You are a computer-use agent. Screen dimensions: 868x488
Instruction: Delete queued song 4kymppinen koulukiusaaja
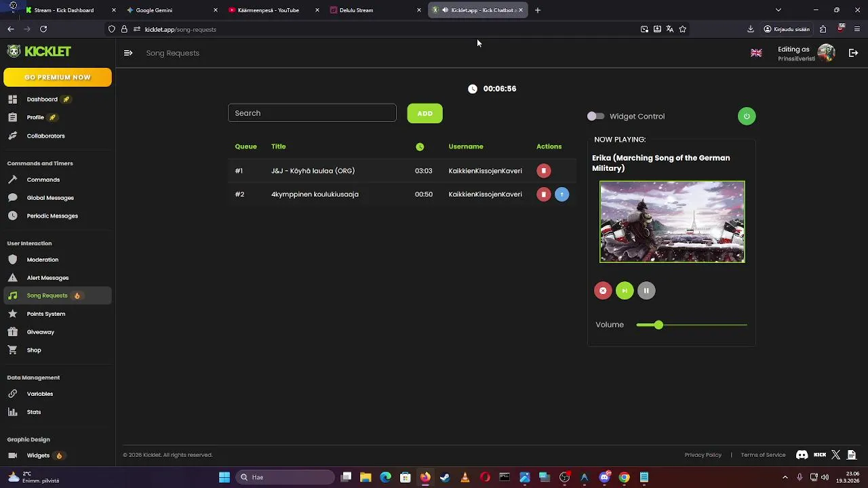[x=544, y=195]
